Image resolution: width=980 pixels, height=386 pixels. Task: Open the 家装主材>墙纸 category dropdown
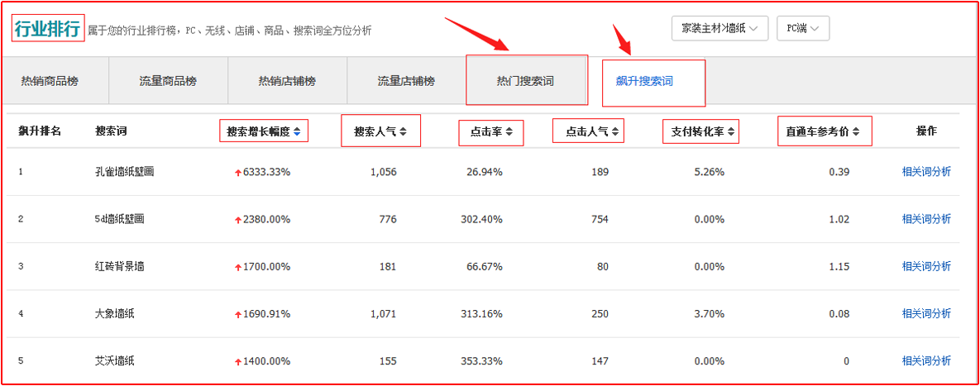click(x=719, y=28)
